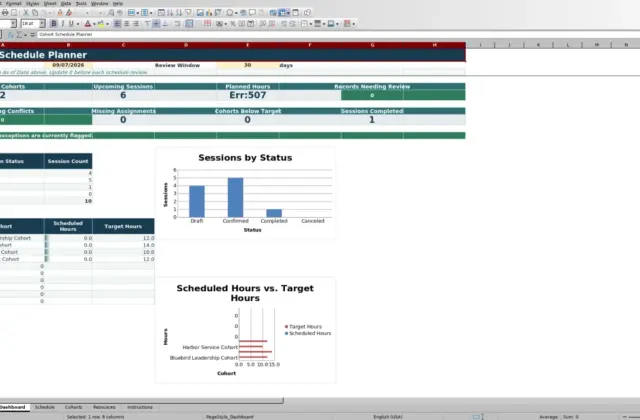Expand the font color dropdown arrow

pos(94,24)
